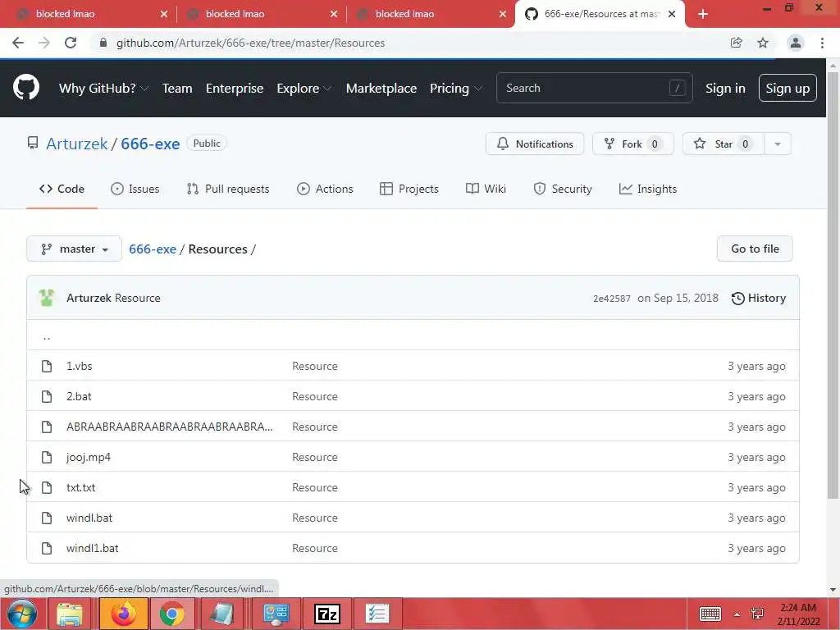
Task: Click the file icon beside windl1.bat
Action: point(47,548)
